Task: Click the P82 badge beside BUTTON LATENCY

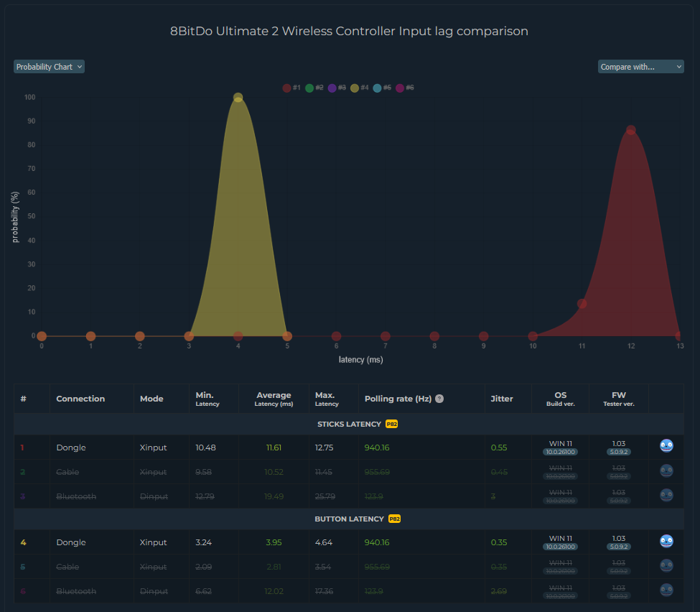Action: [x=395, y=519]
